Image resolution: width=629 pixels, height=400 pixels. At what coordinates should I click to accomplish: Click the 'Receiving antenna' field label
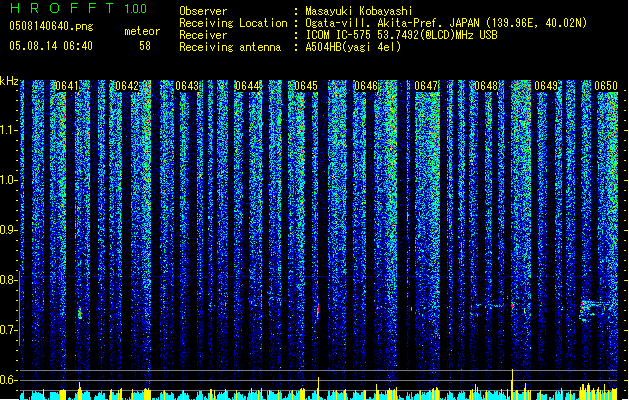point(230,47)
